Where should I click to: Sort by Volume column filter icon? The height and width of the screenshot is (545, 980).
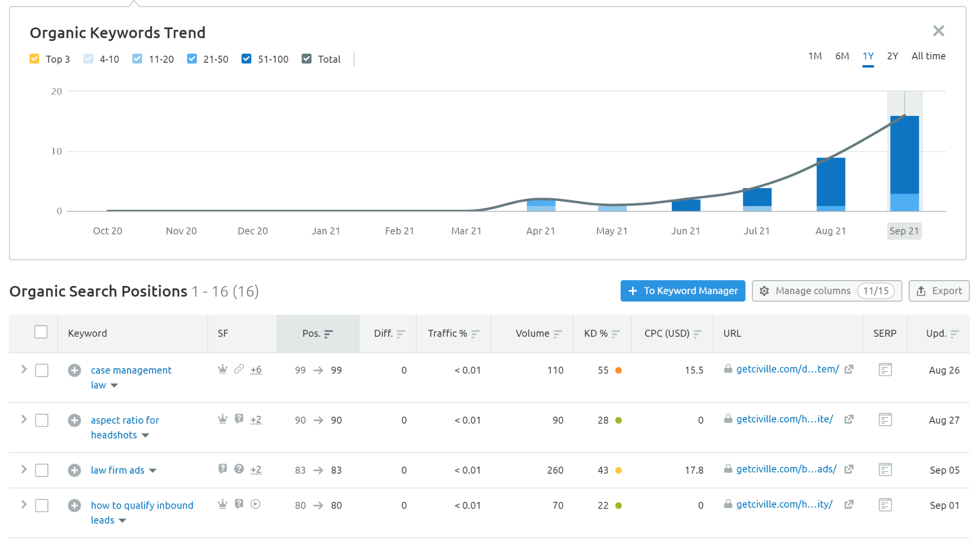[x=557, y=334]
